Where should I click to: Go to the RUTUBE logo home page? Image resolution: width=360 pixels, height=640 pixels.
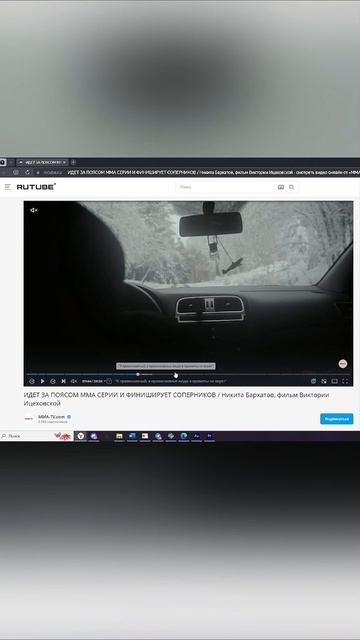[36, 187]
